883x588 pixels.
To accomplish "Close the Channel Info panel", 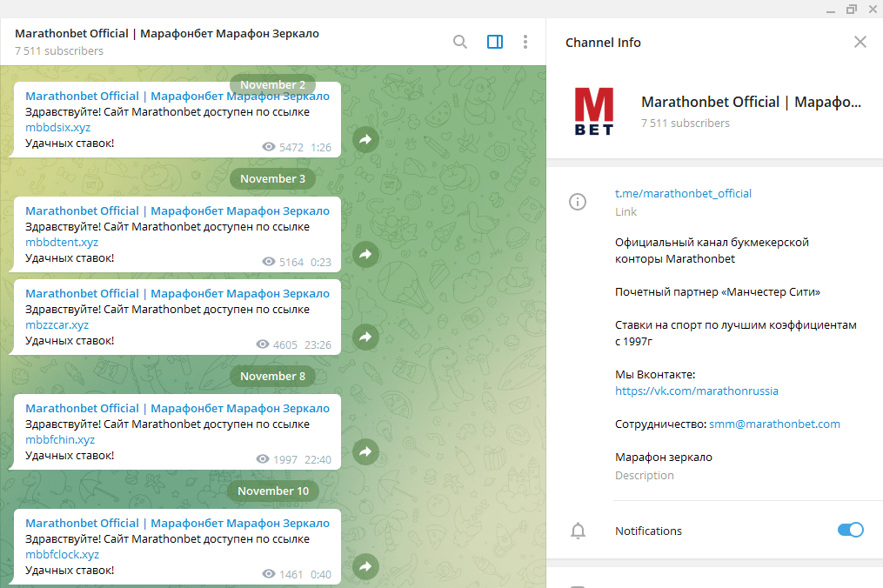I will pyautogui.click(x=860, y=42).
